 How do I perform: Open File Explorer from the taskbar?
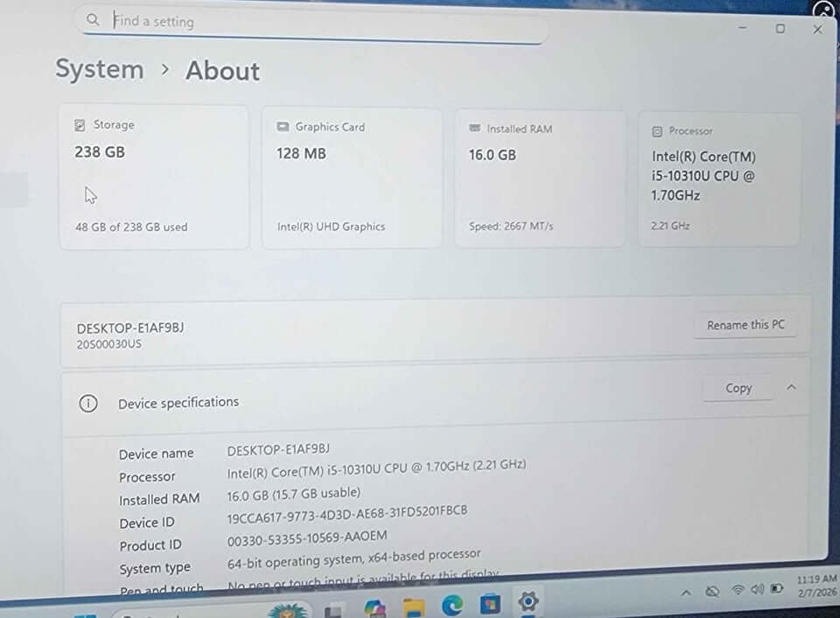(x=414, y=605)
